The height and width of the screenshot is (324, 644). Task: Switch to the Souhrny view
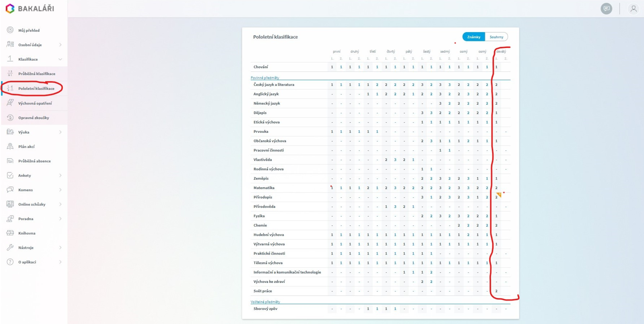(x=496, y=37)
